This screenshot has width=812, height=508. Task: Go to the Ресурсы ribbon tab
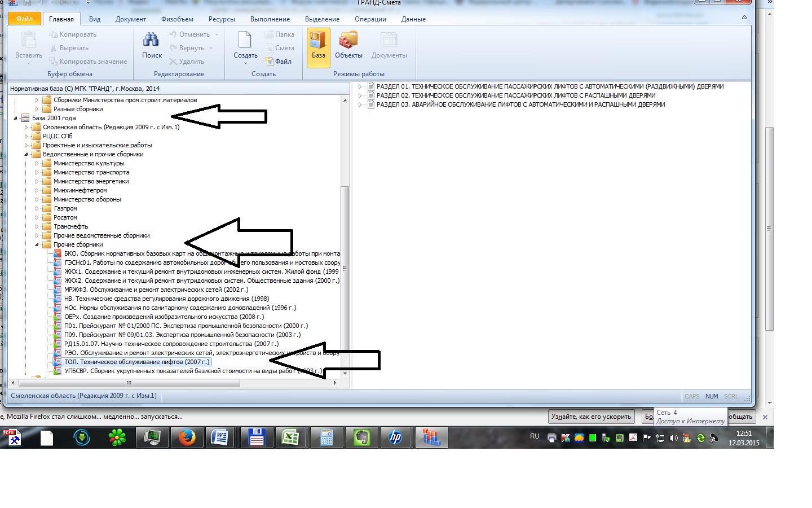tap(222, 19)
